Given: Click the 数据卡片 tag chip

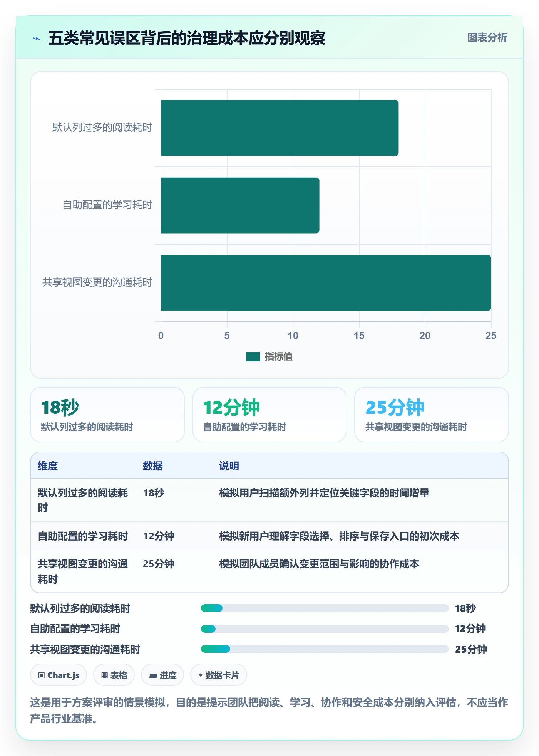Looking at the screenshot, I should click(x=219, y=675).
